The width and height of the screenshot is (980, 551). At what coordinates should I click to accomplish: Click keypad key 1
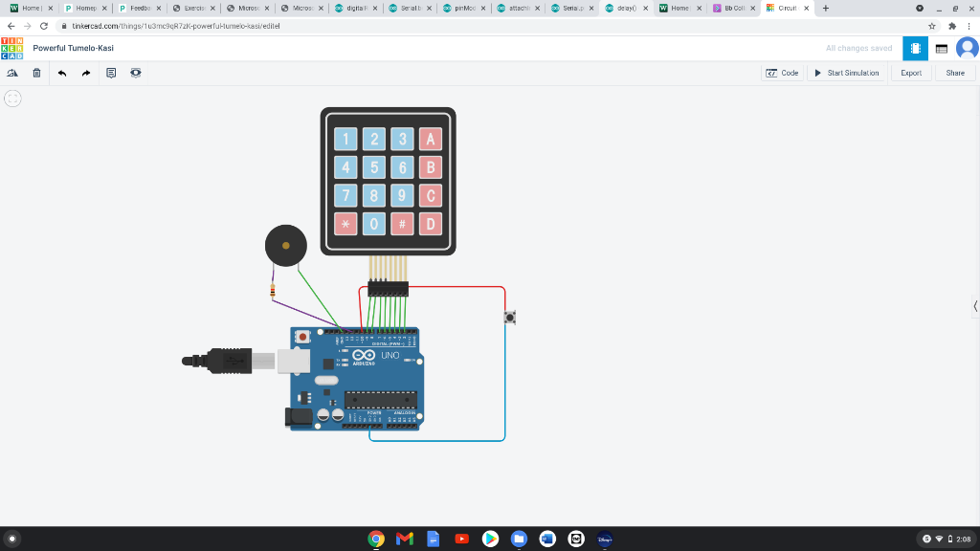coord(345,140)
